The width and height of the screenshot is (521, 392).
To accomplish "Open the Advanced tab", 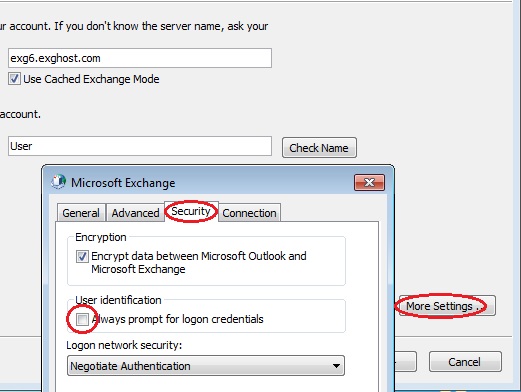I will [135, 213].
